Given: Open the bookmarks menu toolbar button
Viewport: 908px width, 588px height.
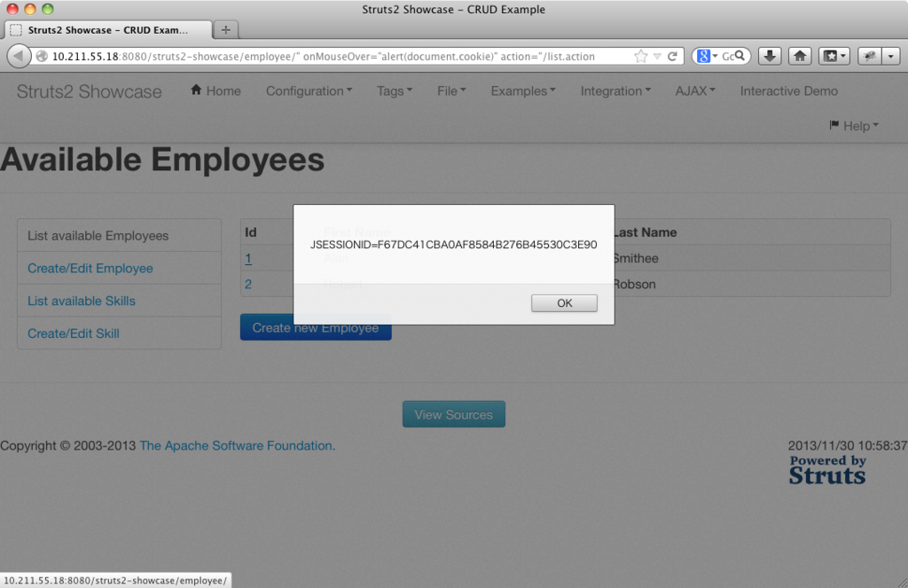Looking at the screenshot, I should (834, 56).
